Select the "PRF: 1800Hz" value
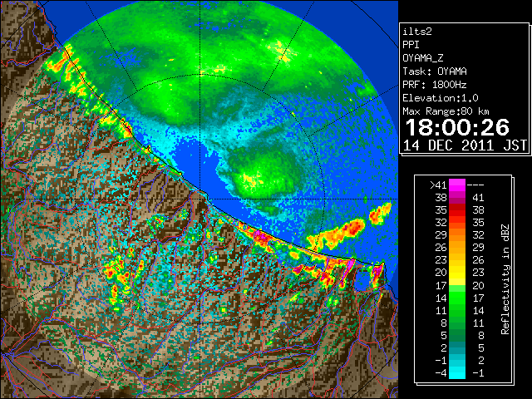532x399 pixels. pyautogui.click(x=435, y=85)
